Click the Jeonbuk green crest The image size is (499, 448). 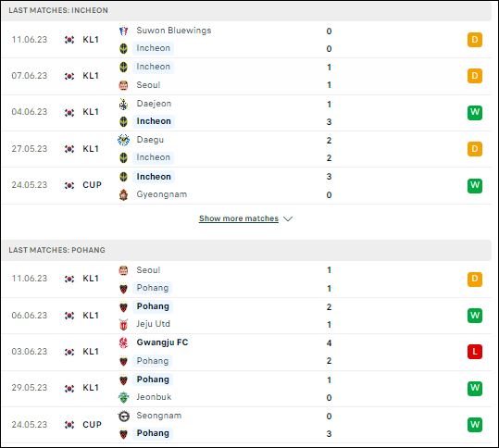123,397
